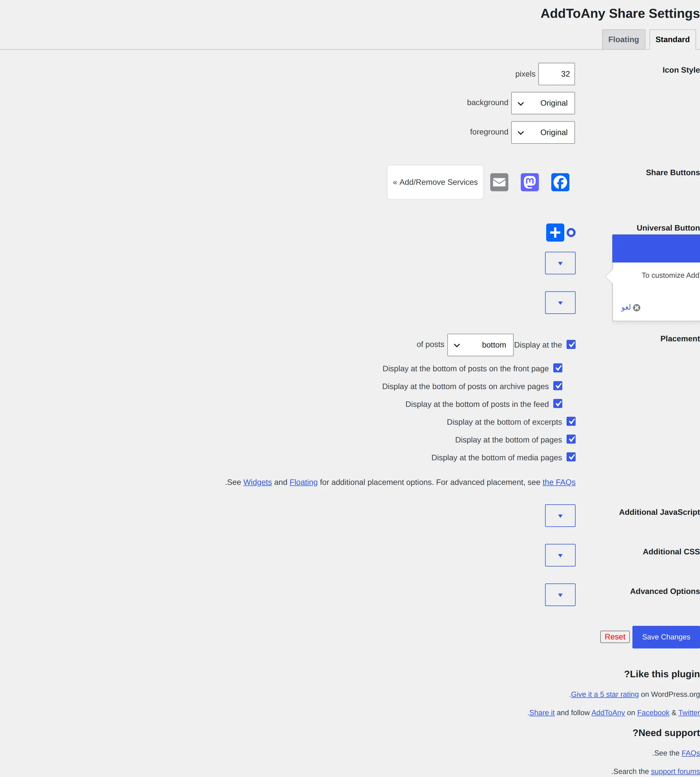700x777 pixels.
Task: Click the 'pixels' label text
Action: [525, 74]
